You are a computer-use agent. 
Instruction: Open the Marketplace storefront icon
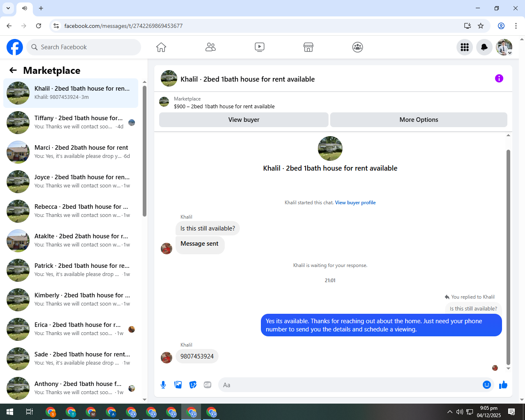(308, 47)
